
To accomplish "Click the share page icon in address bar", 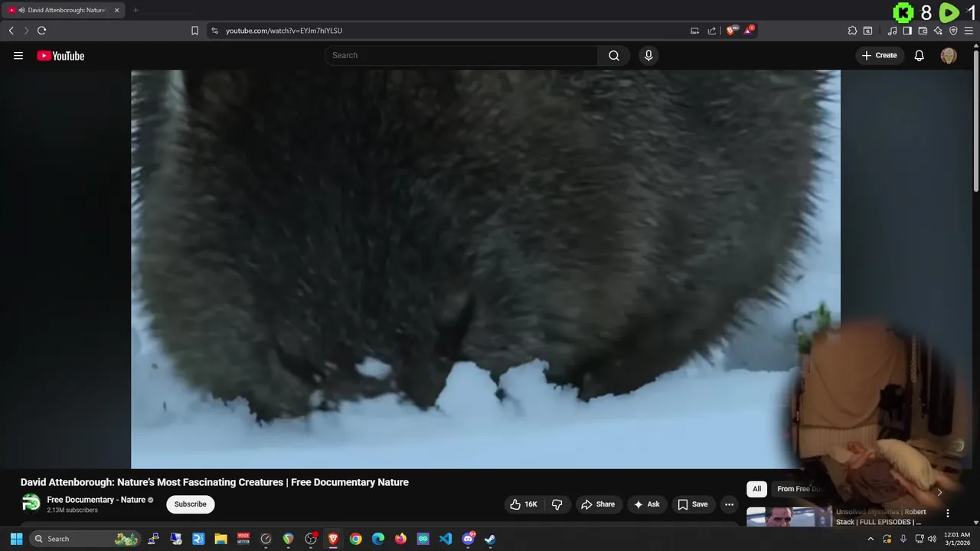I will pyautogui.click(x=712, y=31).
